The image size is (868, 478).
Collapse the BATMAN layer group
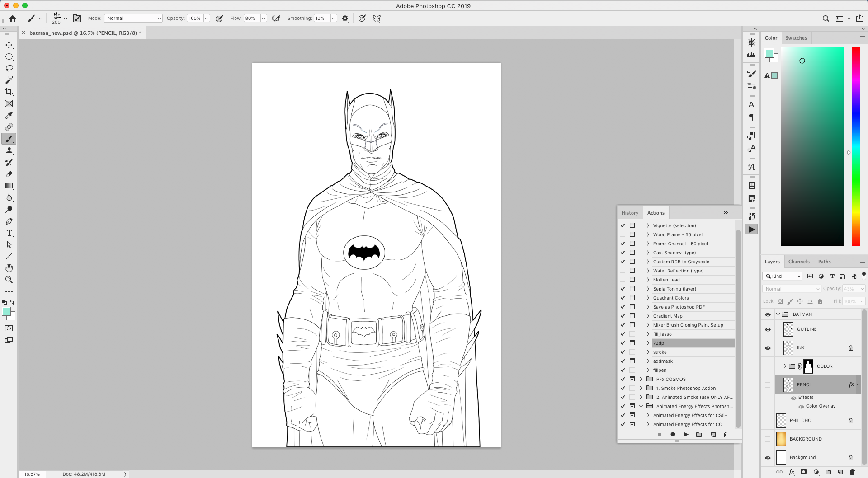(778, 314)
